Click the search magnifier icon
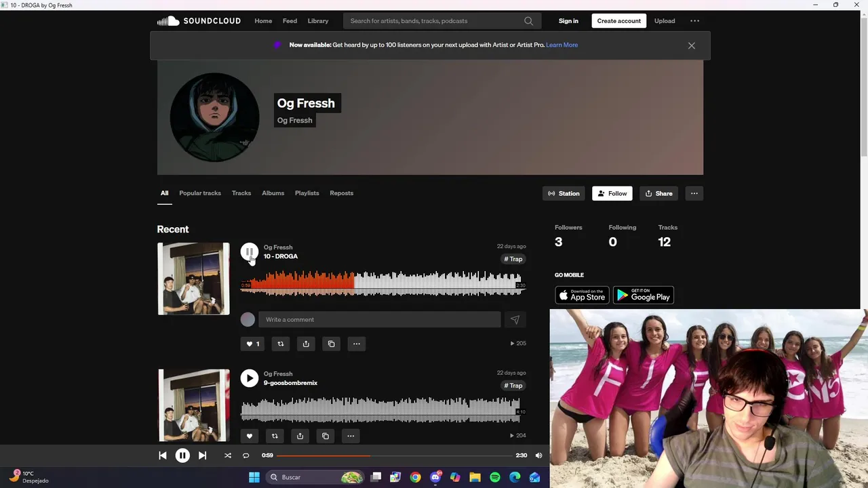This screenshot has height=488, width=868. [x=528, y=21]
